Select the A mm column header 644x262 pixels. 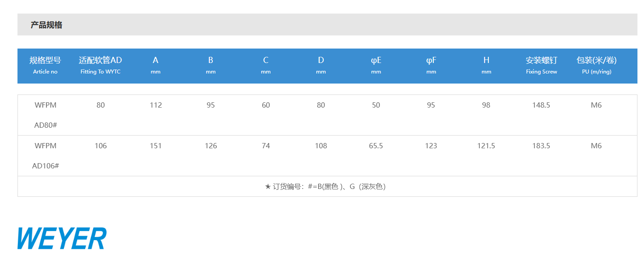156,65
